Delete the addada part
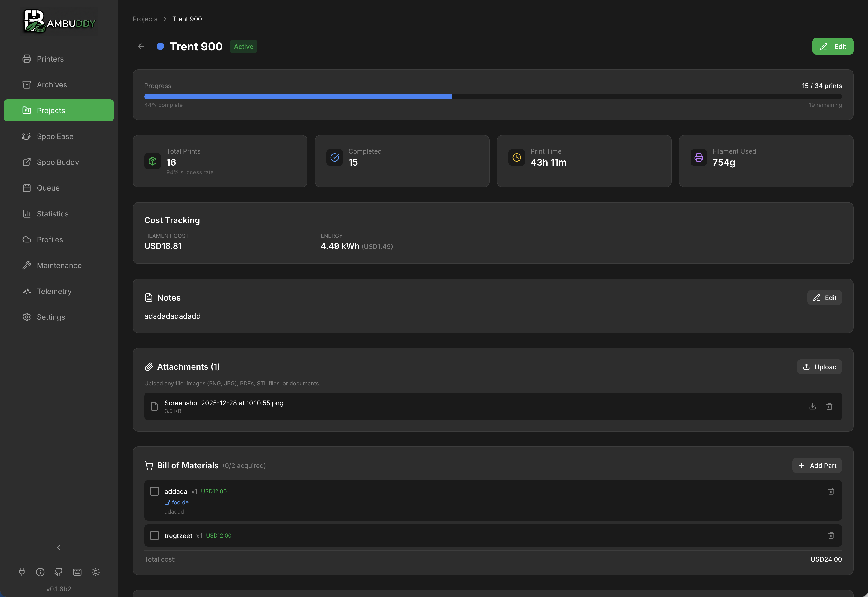This screenshot has width=868, height=597. click(831, 491)
